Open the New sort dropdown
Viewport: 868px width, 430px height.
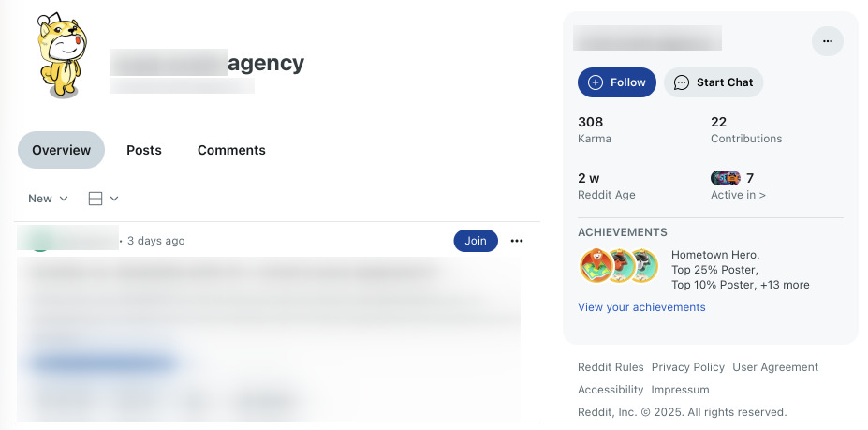click(x=48, y=199)
